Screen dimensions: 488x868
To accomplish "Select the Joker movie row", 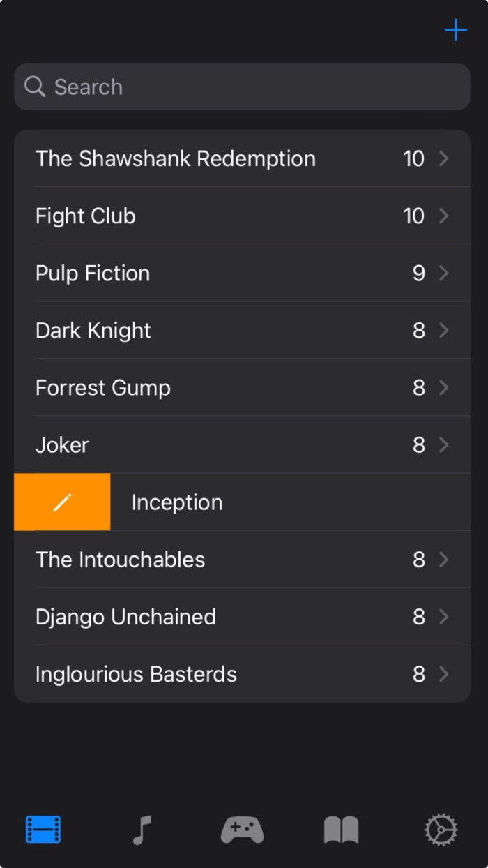I will [x=62, y=444].
